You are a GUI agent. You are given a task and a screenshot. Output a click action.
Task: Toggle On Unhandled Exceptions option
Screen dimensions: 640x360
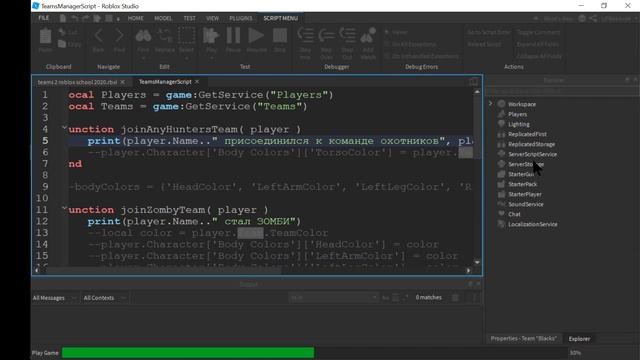(421, 56)
